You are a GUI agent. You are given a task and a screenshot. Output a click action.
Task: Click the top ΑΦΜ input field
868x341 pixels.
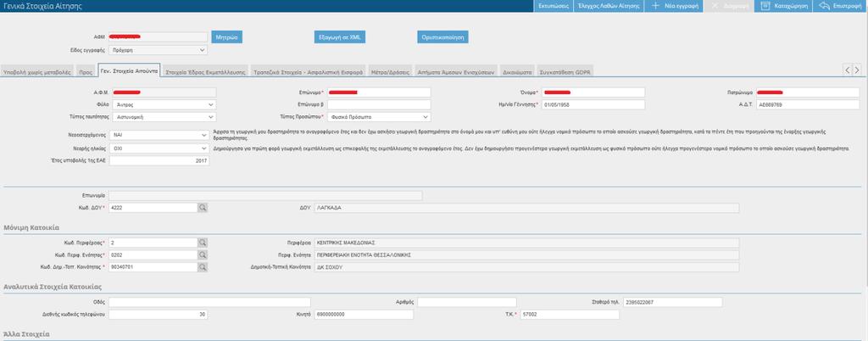159,37
